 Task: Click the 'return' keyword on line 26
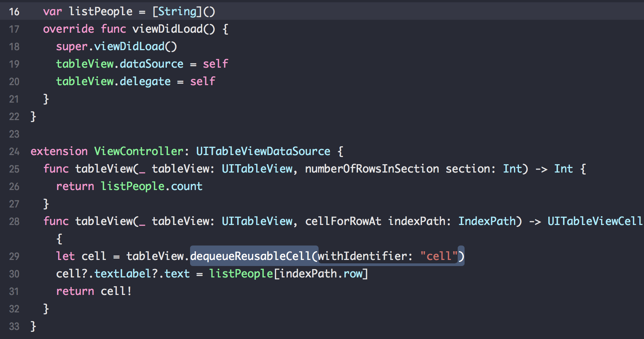(x=75, y=186)
